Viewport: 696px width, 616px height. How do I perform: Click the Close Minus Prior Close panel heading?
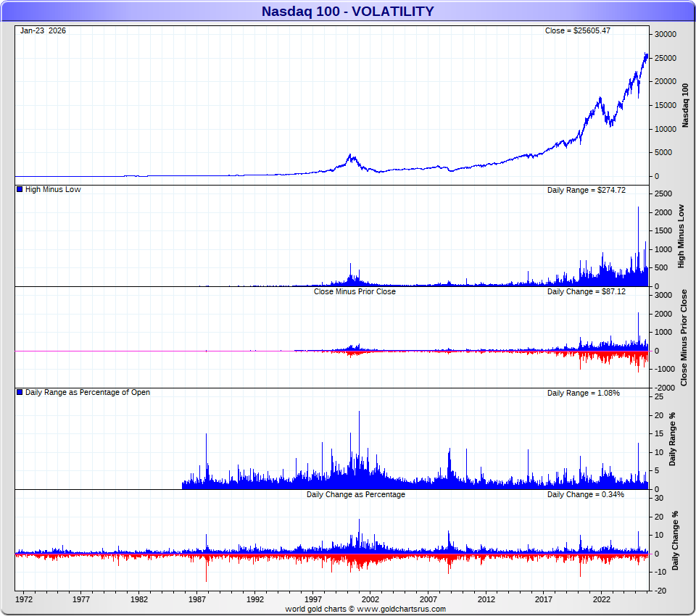tap(355, 291)
